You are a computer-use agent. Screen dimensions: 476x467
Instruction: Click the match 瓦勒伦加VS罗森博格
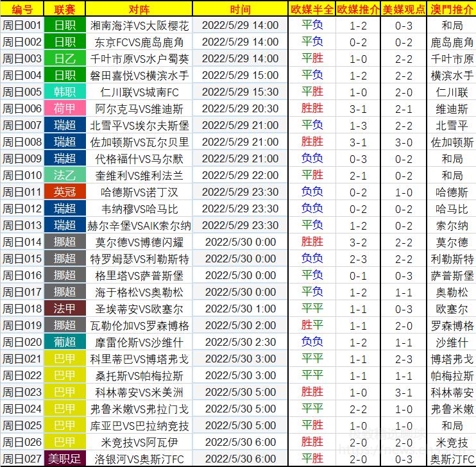(139, 326)
